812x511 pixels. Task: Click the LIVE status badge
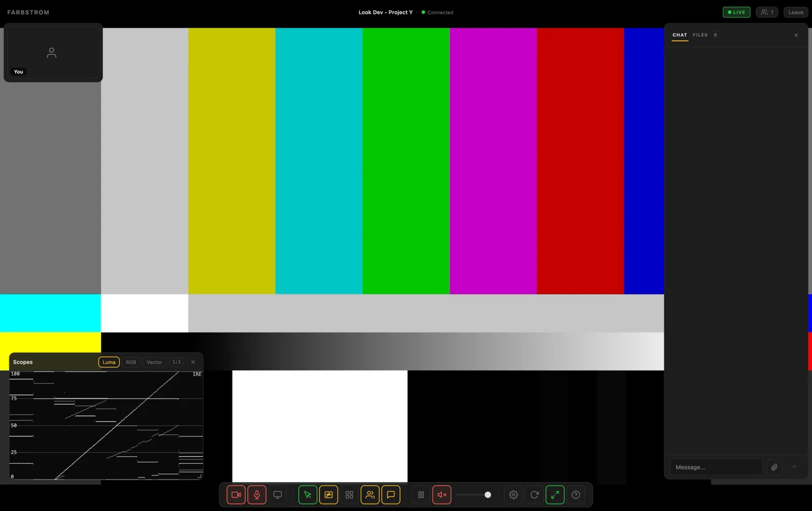pos(736,12)
